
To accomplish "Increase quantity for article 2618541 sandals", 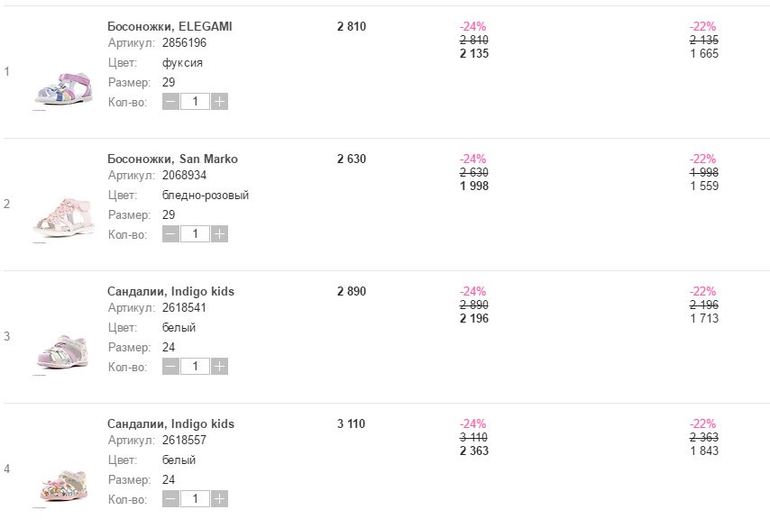I will pyautogui.click(x=219, y=367).
